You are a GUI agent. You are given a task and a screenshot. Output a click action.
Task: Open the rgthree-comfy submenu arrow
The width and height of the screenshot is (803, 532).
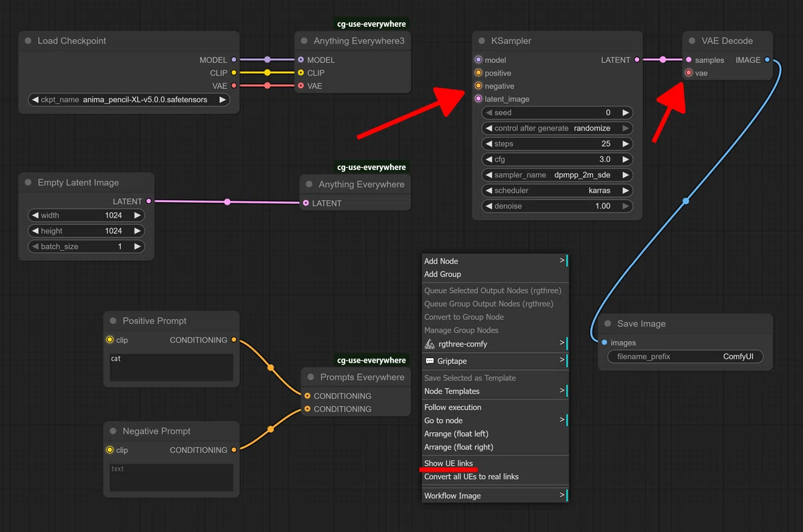click(562, 344)
